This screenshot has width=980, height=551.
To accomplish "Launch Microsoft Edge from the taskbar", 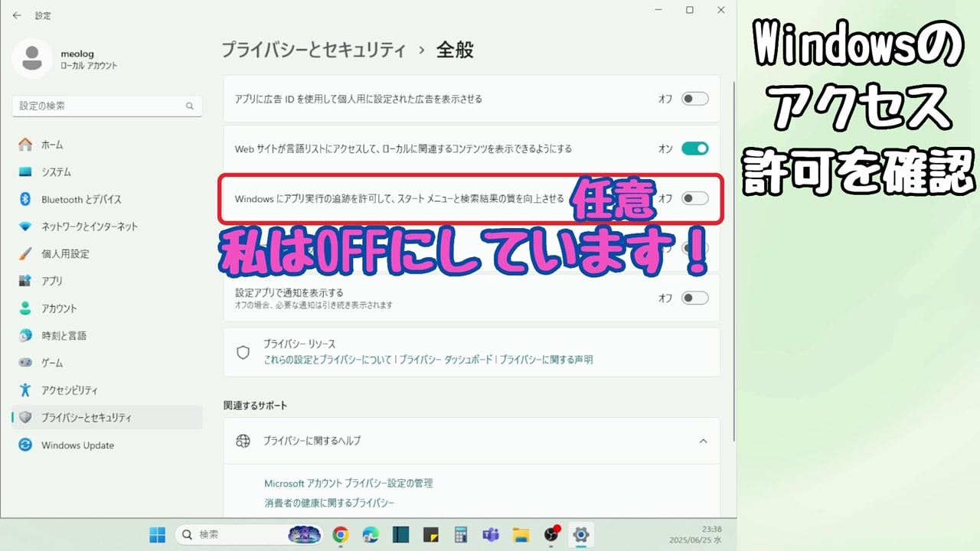I will 371,534.
